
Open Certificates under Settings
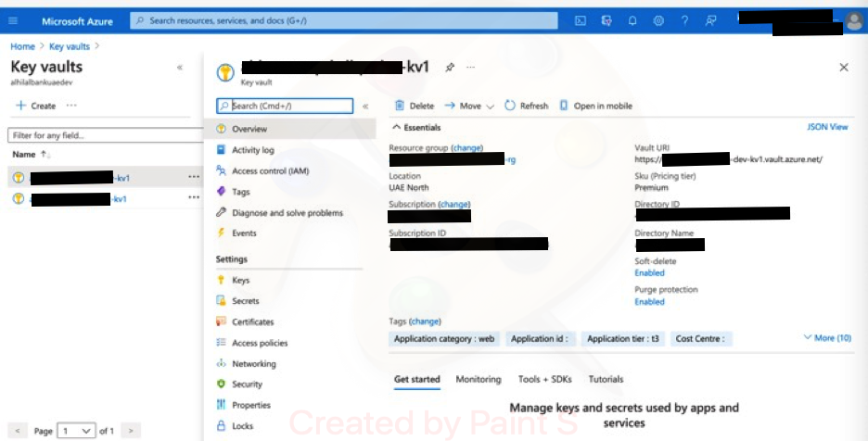point(253,321)
